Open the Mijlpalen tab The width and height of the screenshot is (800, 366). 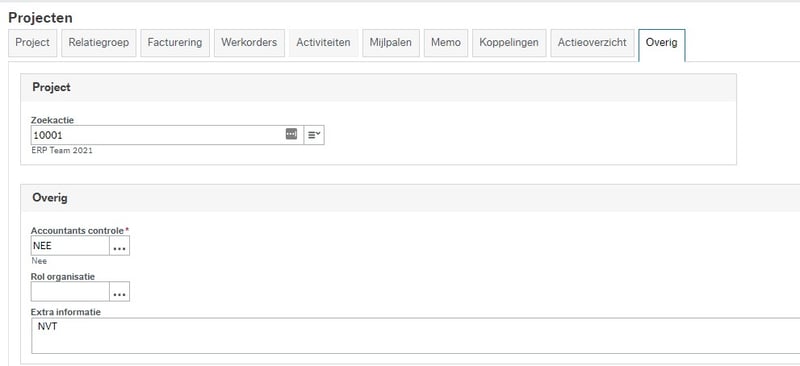(391, 43)
